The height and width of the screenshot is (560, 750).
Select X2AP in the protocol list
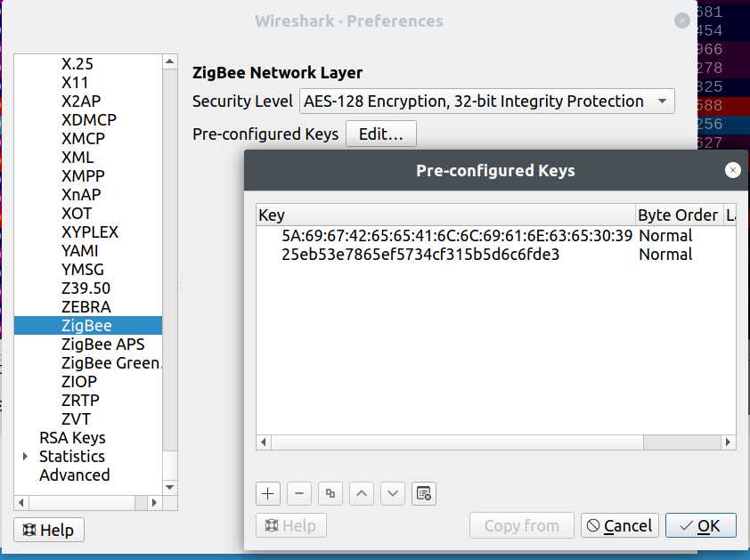click(81, 101)
